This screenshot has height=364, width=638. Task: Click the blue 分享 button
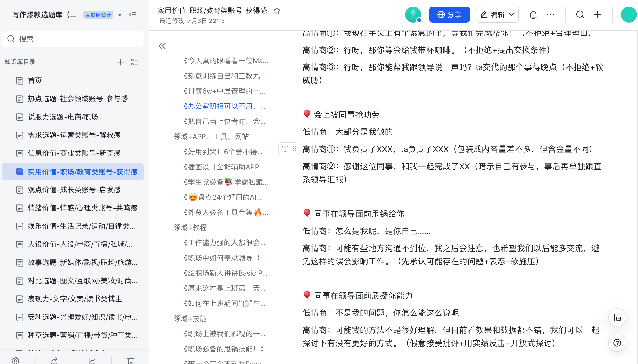(x=449, y=15)
